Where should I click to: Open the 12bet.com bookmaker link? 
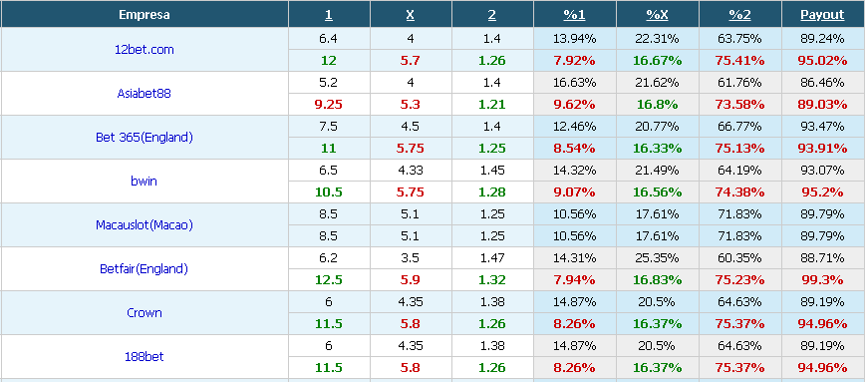tap(144, 49)
